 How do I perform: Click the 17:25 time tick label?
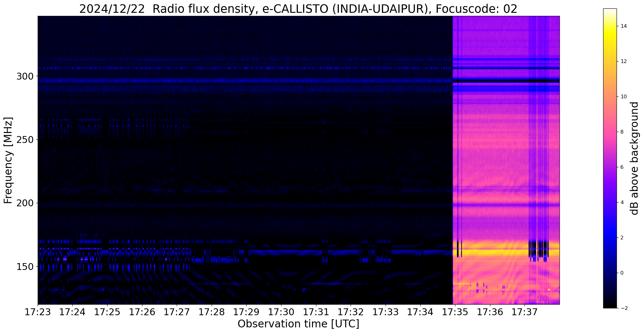coord(107,312)
